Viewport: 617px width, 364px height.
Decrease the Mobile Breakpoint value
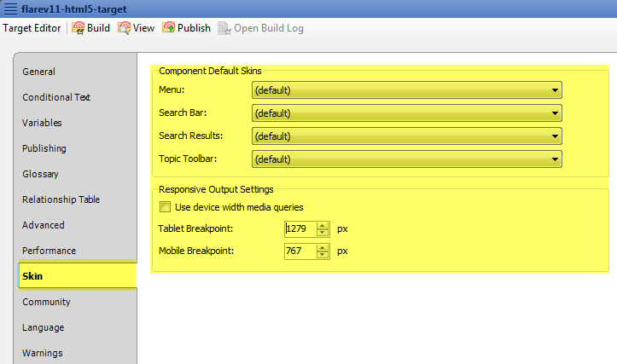(x=323, y=255)
